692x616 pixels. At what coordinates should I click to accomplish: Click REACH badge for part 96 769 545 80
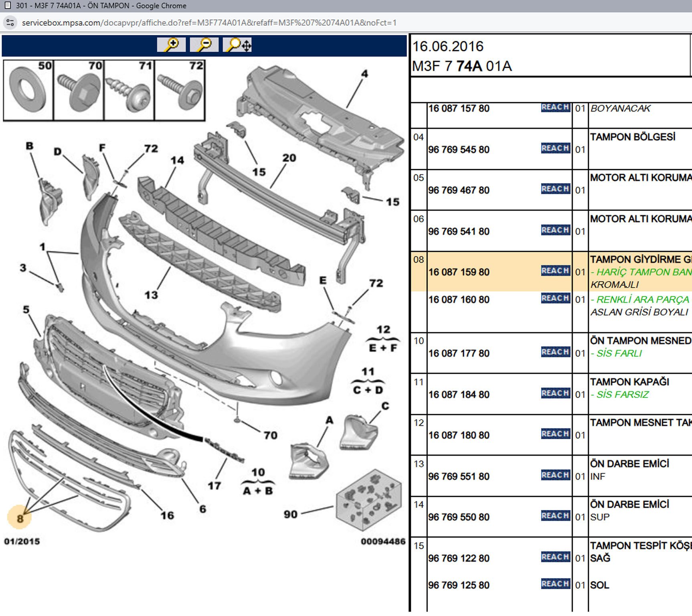coord(555,148)
